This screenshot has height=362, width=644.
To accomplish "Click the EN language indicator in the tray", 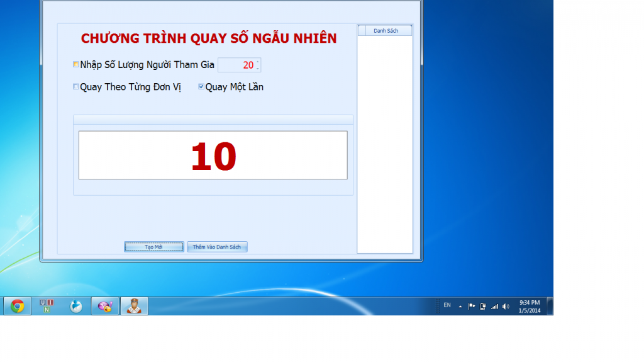I will (447, 305).
